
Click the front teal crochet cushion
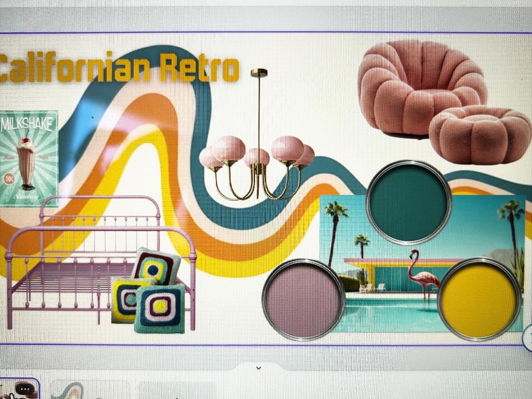coord(160,309)
